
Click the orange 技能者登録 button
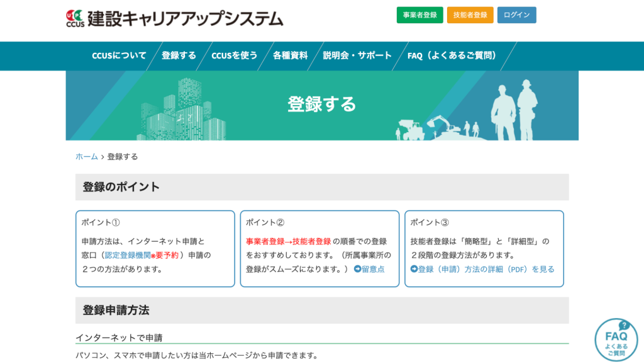point(470,15)
